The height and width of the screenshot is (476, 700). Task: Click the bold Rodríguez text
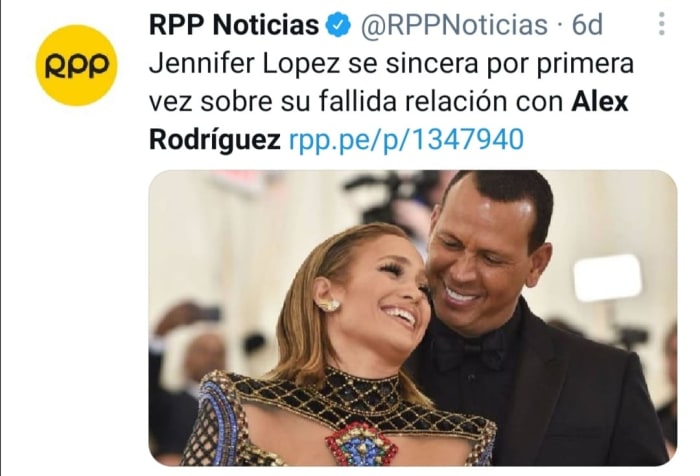tap(215, 139)
